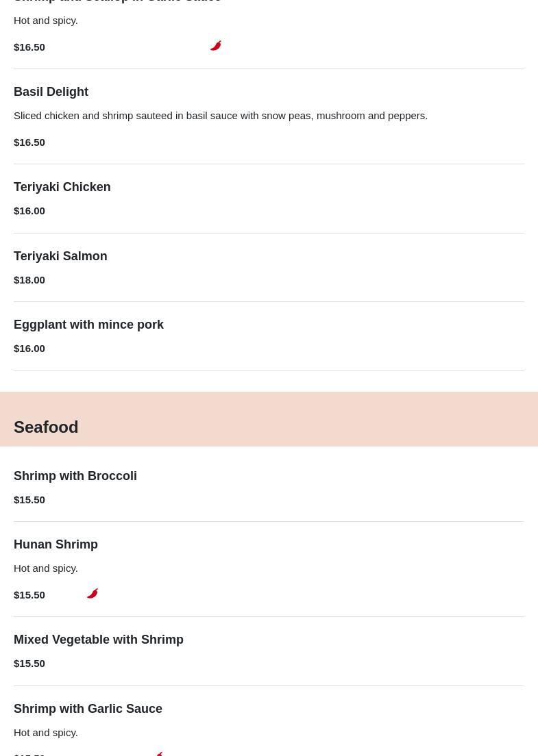Click the chili icon below Shrimp with Garlic Sauce
Image resolution: width=538 pixels, height=756 pixels.
[159, 753]
